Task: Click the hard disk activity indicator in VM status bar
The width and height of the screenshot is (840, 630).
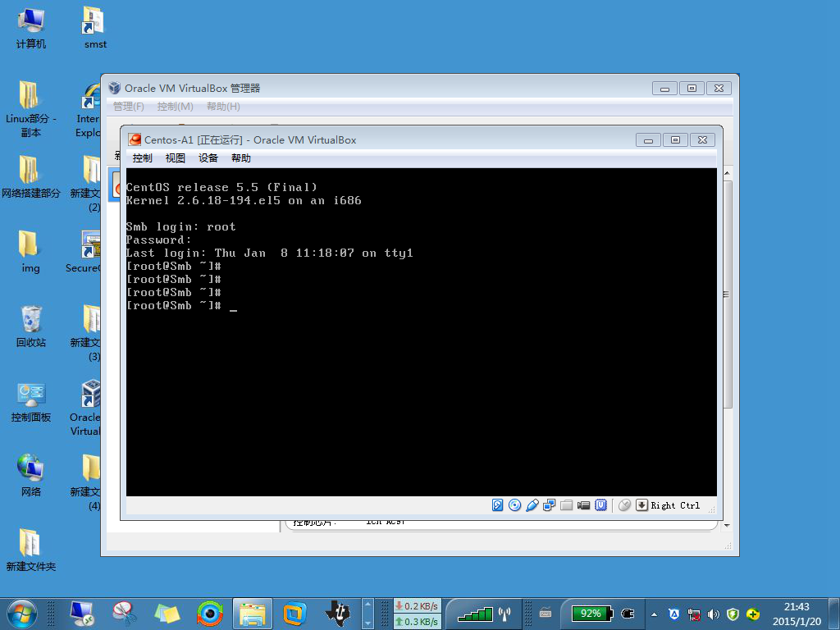Action: (x=497, y=505)
